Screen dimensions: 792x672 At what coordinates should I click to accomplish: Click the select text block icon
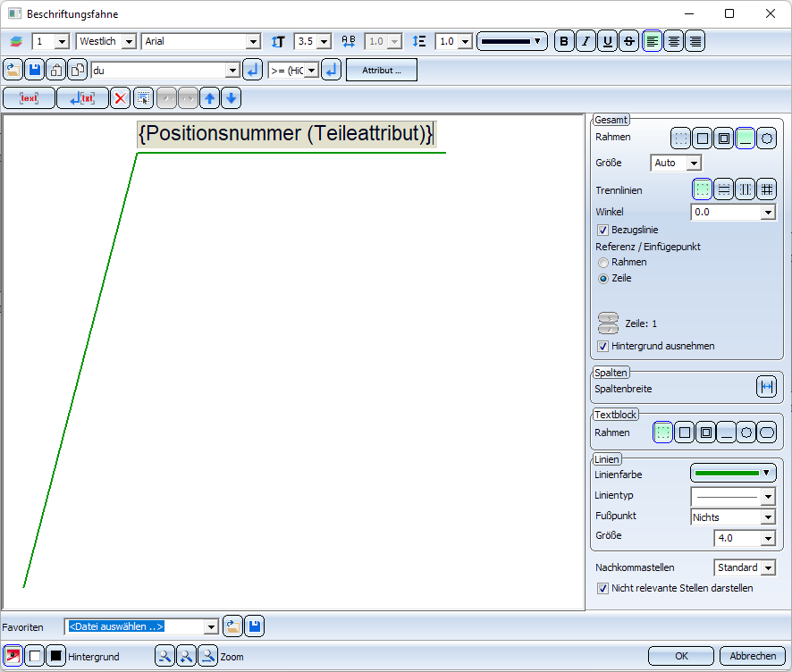pos(143,98)
